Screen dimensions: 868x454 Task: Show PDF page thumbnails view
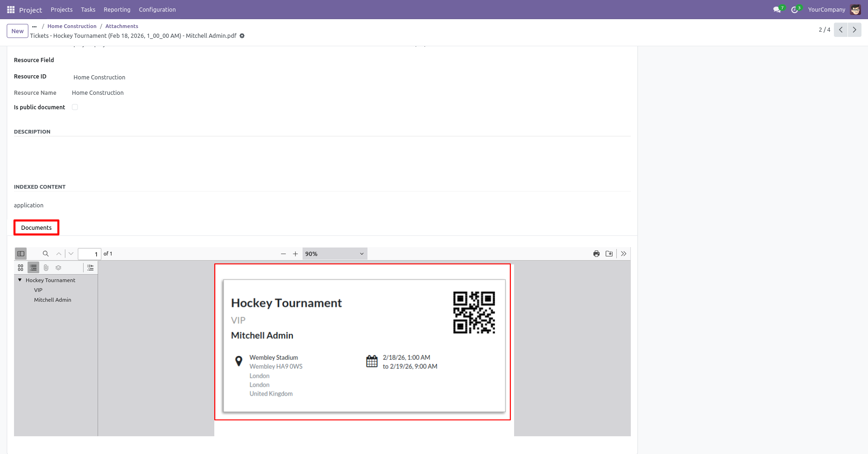[x=21, y=268]
